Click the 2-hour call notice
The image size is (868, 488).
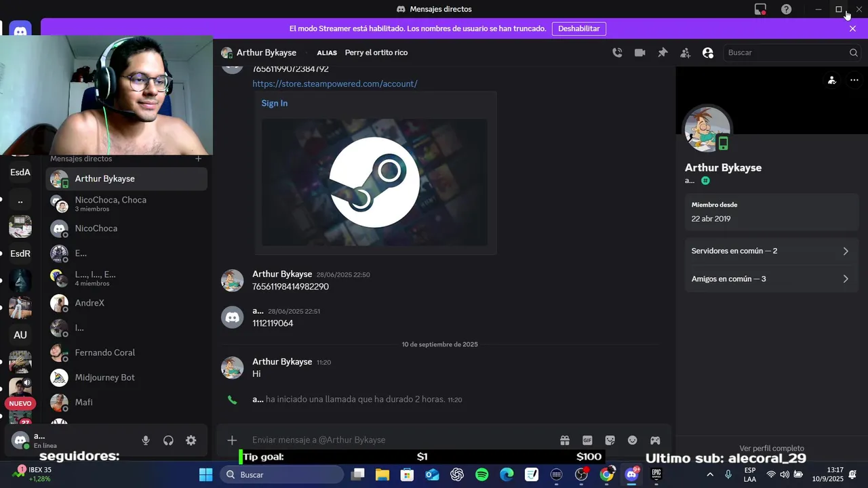click(x=355, y=400)
